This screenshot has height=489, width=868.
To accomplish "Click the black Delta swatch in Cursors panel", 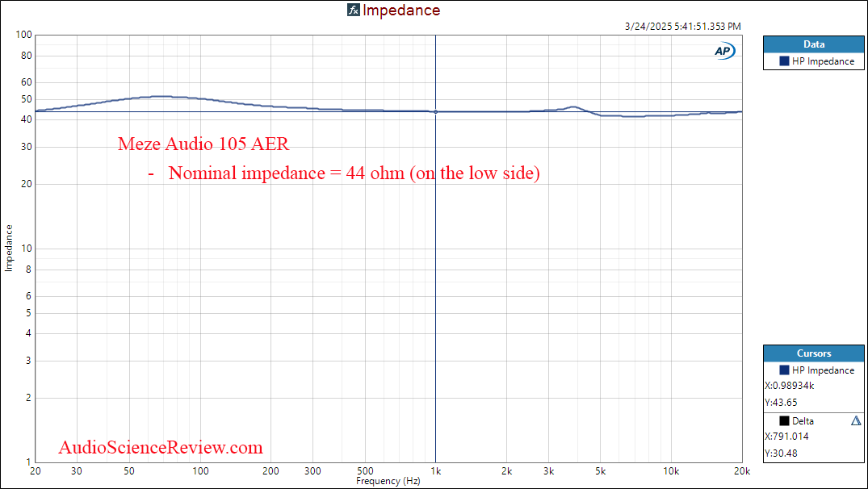I will 784,421.
